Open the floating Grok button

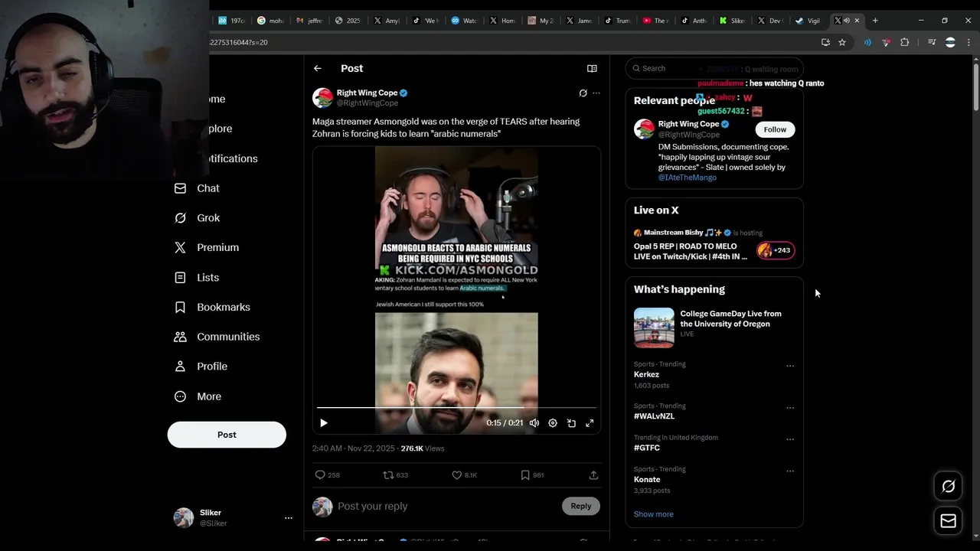pyautogui.click(x=948, y=486)
